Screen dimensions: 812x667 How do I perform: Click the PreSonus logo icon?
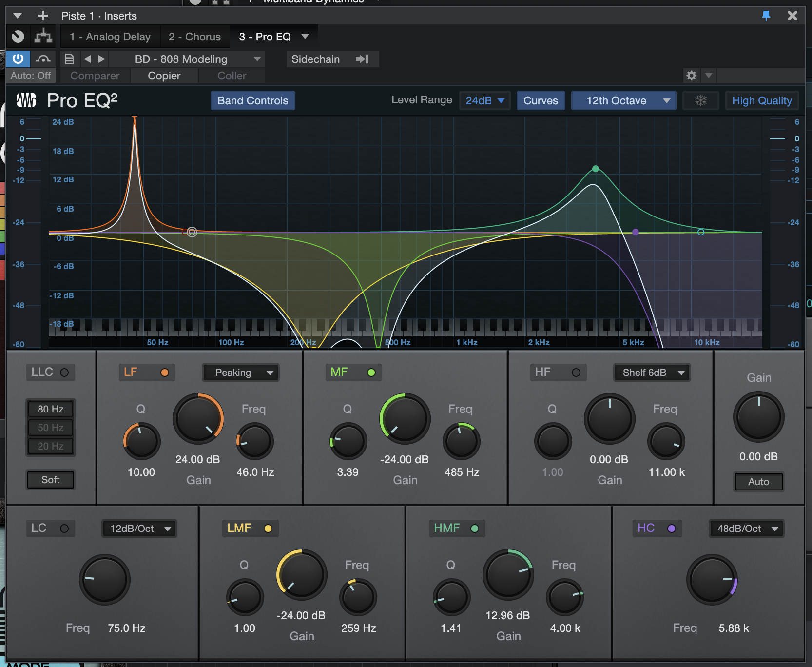point(26,100)
